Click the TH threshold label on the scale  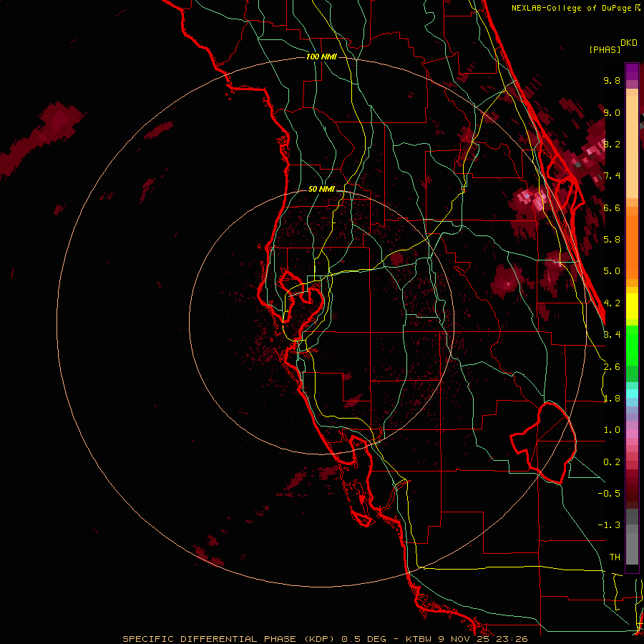615,557
